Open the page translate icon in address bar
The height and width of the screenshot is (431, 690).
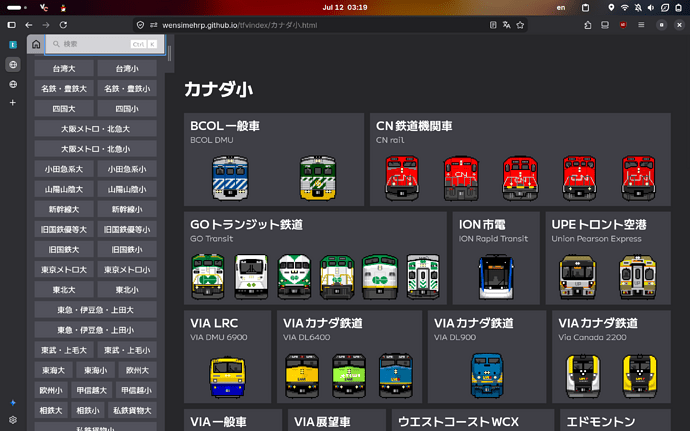pyautogui.click(x=506, y=25)
